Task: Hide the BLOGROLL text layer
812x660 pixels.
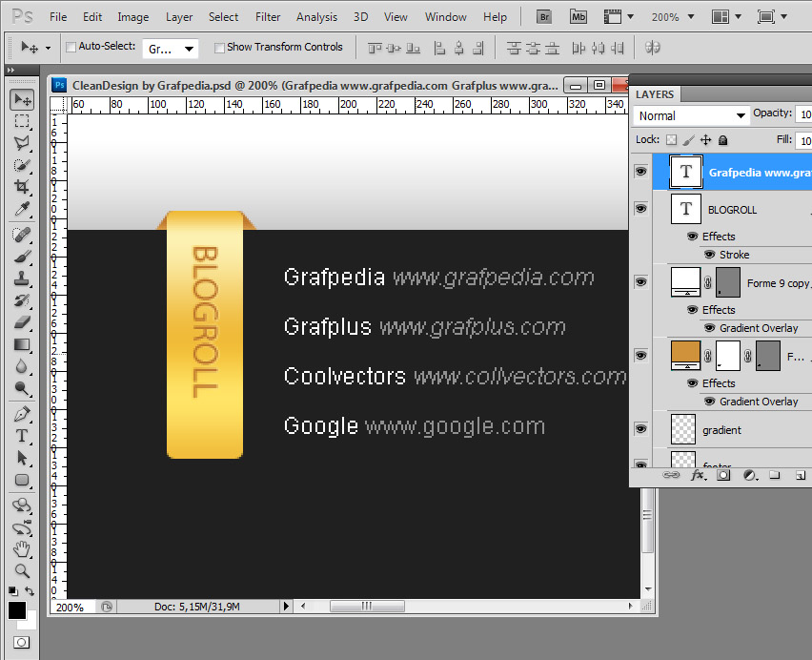Action: pyautogui.click(x=641, y=209)
